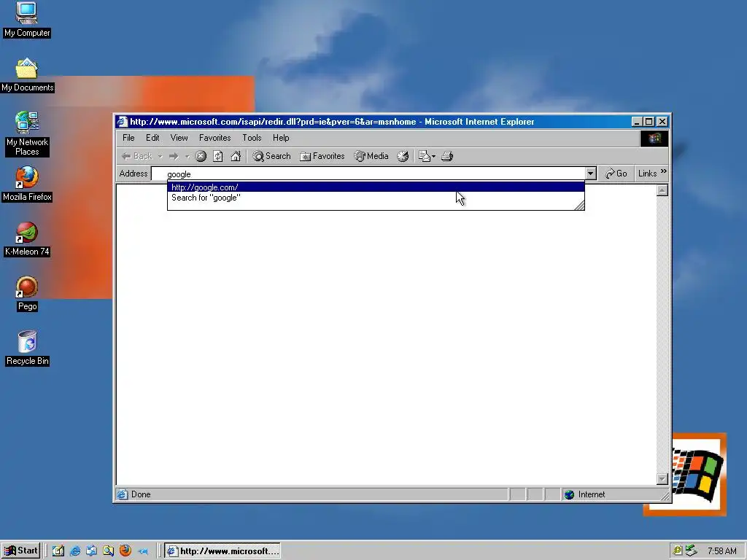Minimize the Internet Explorer window
Viewport: 747px width, 560px height.
click(637, 122)
